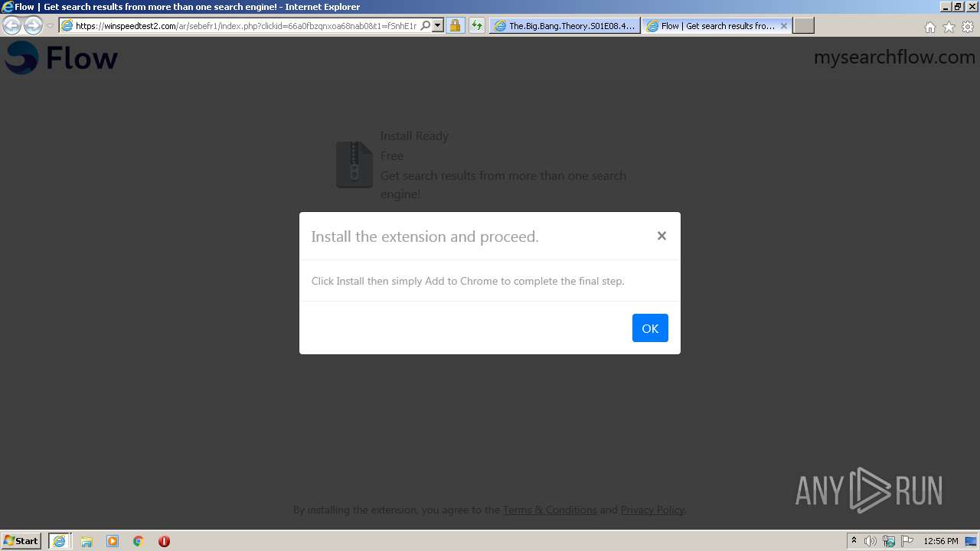This screenshot has height=551, width=980.
Task: Open Favorites star icon
Action: click(x=949, y=27)
